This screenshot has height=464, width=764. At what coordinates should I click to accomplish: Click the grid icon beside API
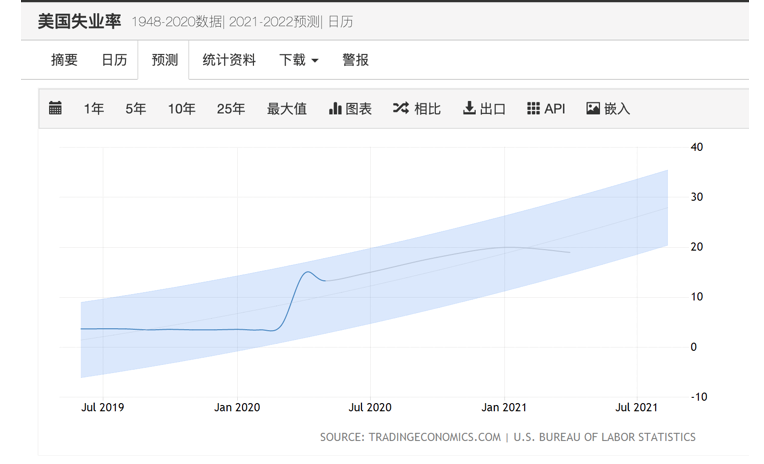534,108
